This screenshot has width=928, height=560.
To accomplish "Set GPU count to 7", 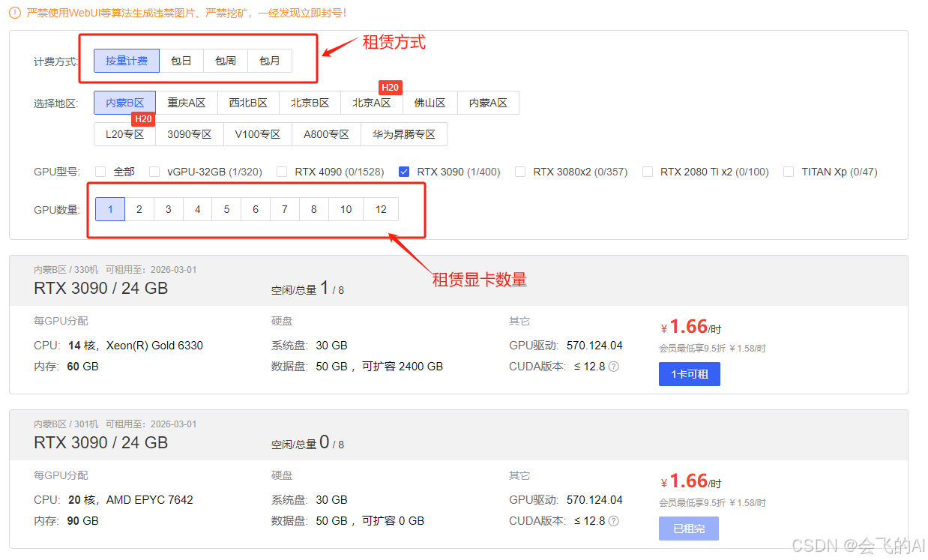I will click(x=285, y=209).
